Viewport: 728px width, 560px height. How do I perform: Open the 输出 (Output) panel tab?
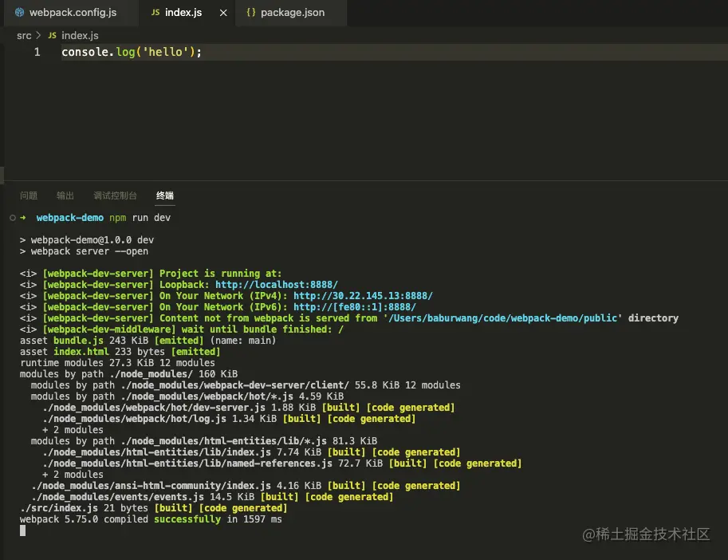point(65,195)
